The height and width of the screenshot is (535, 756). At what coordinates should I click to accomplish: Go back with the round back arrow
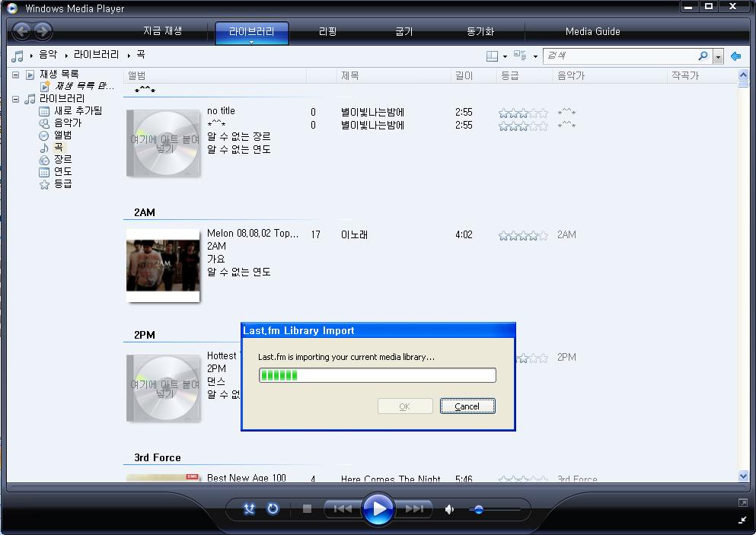21,31
